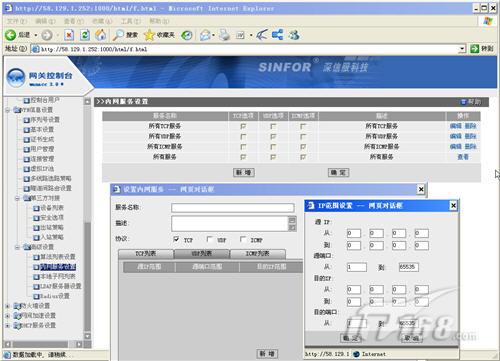
Task: Open 本地子网列表 in the sidebar tree
Action: [58, 277]
